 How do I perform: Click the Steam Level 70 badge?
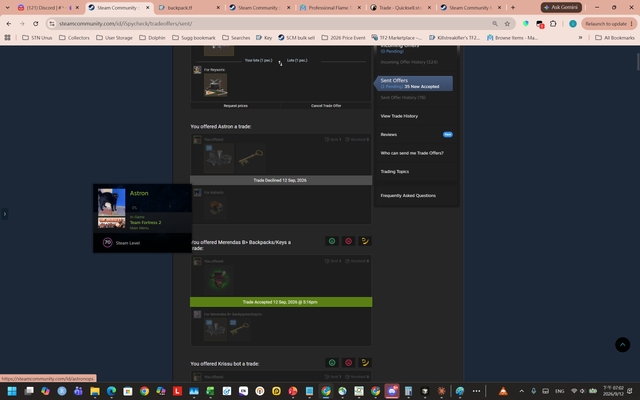click(x=107, y=242)
